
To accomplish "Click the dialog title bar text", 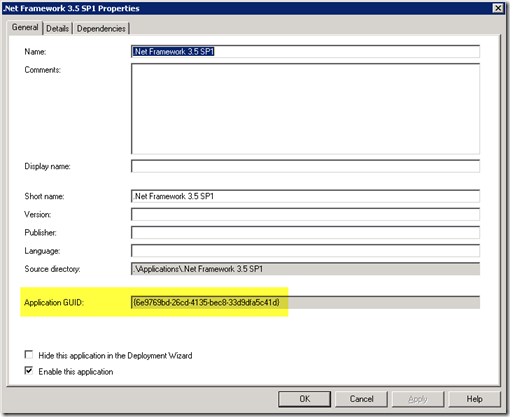I will click(x=71, y=8).
